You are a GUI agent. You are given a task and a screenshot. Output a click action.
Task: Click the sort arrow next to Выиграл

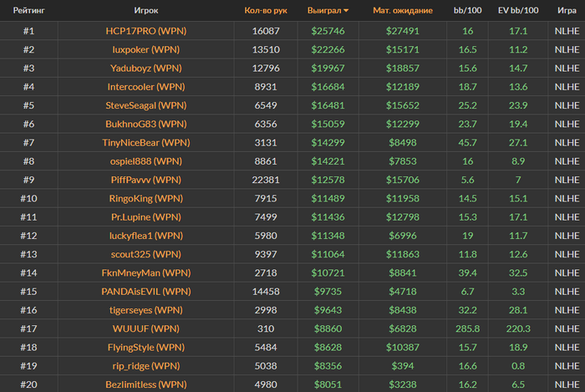click(x=346, y=11)
